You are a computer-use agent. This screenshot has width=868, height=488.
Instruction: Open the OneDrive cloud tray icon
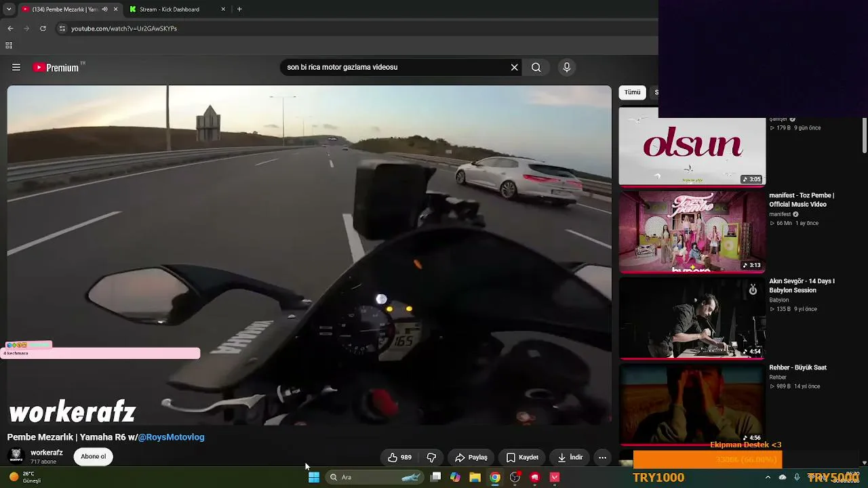(x=783, y=477)
